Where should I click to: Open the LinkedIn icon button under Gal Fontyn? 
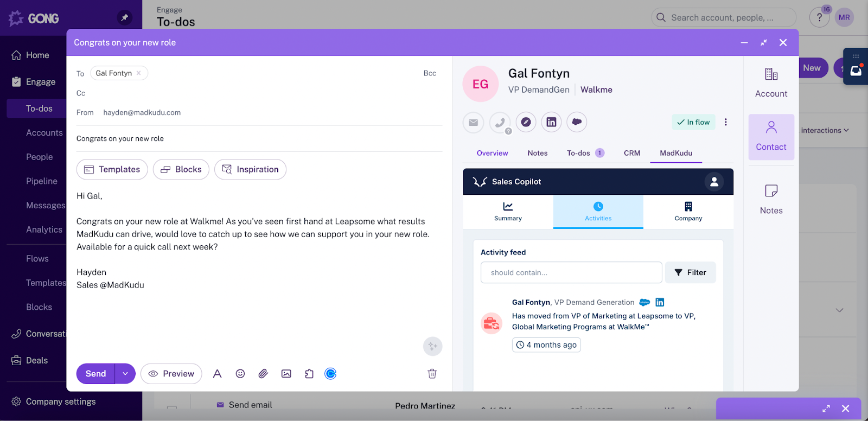pyautogui.click(x=551, y=122)
